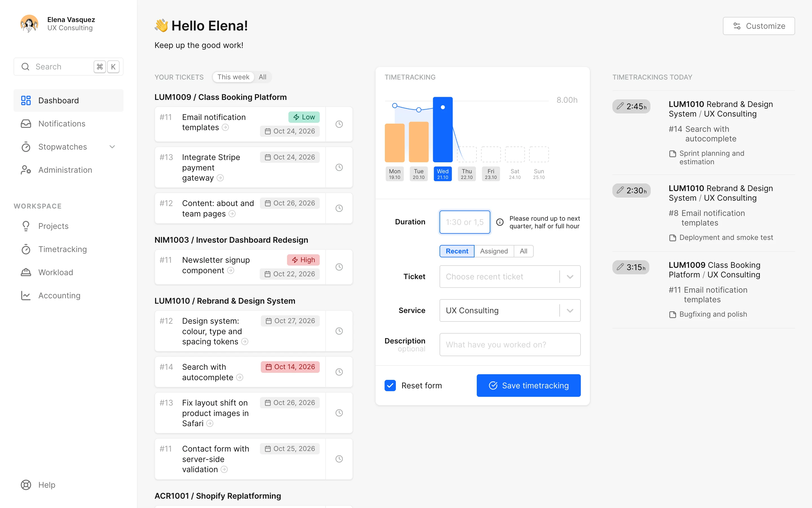
Task: Click the info icon beside Duration field
Action: (500, 222)
